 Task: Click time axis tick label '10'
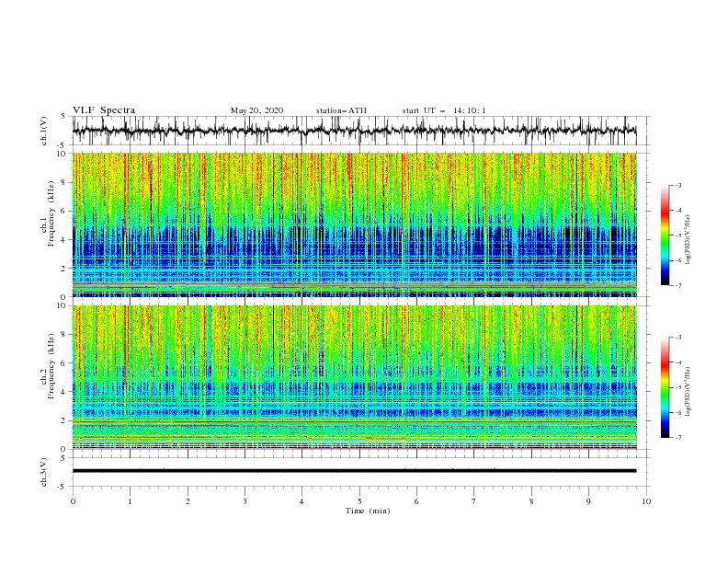[x=646, y=501]
